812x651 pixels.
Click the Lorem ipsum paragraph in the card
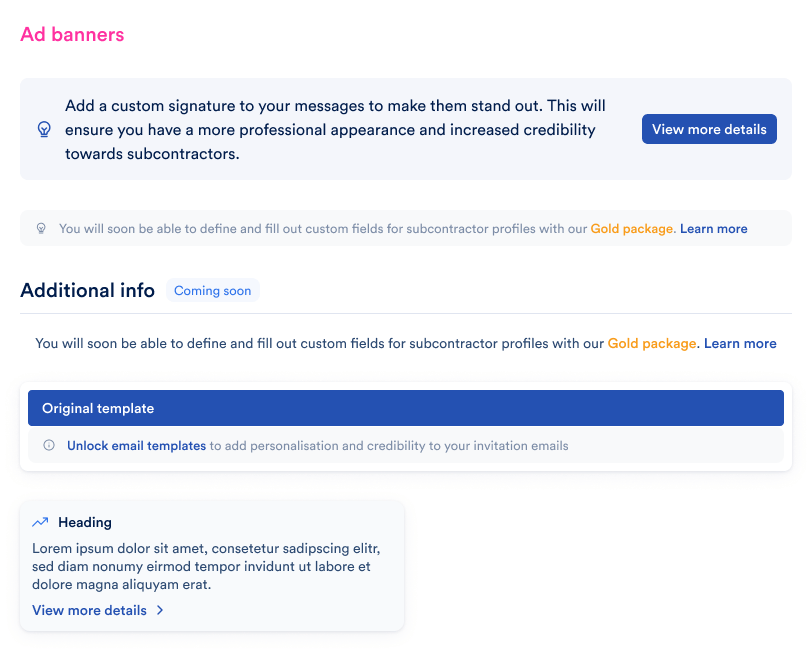point(206,567)
